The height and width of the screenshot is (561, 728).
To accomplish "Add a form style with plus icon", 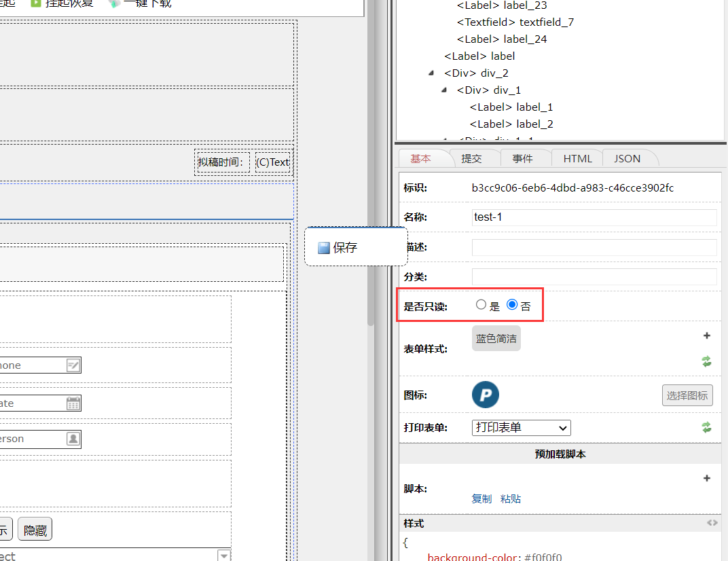I will pyautogui.click(x=707, y=336).
